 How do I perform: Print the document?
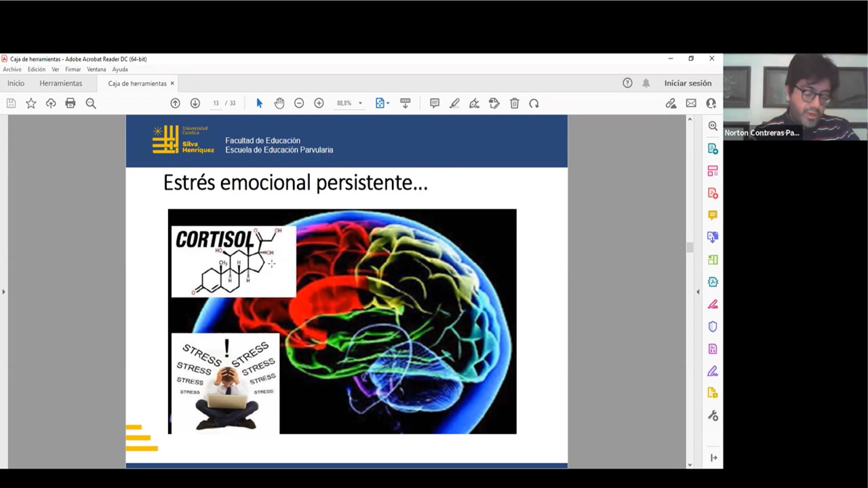tap(71, 103)
